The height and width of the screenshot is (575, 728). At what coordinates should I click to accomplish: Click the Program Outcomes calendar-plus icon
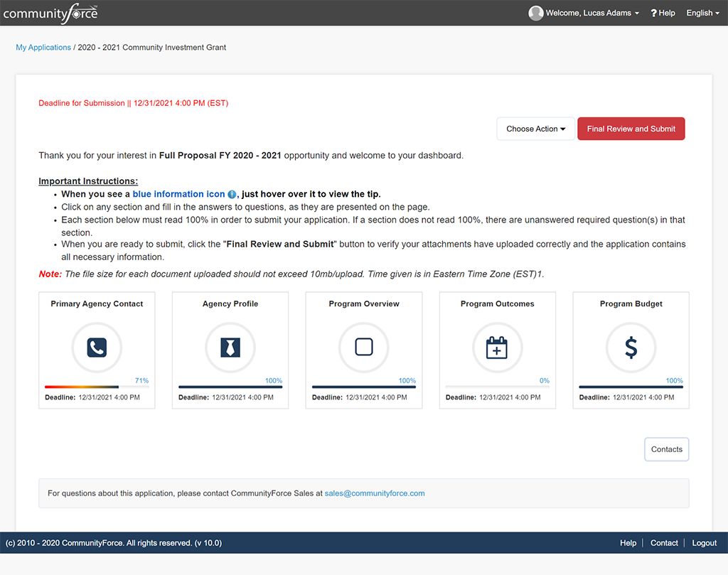pos(497,348)
